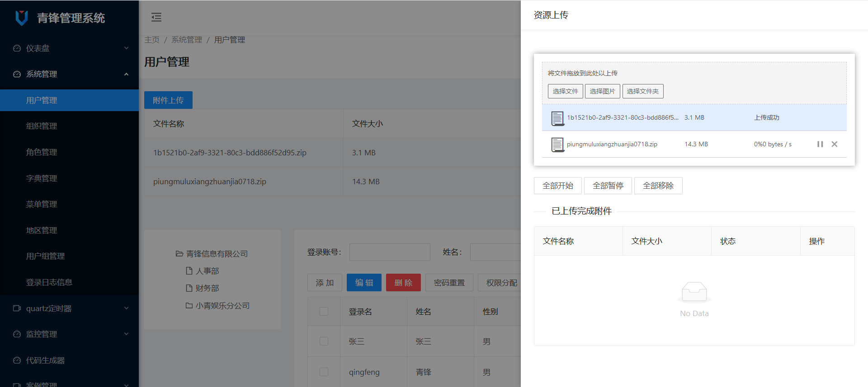The height and width of the screenshot is (387, 868).
Task: Select 青锋信息有限公司 tree node
Action: point(217,254)
